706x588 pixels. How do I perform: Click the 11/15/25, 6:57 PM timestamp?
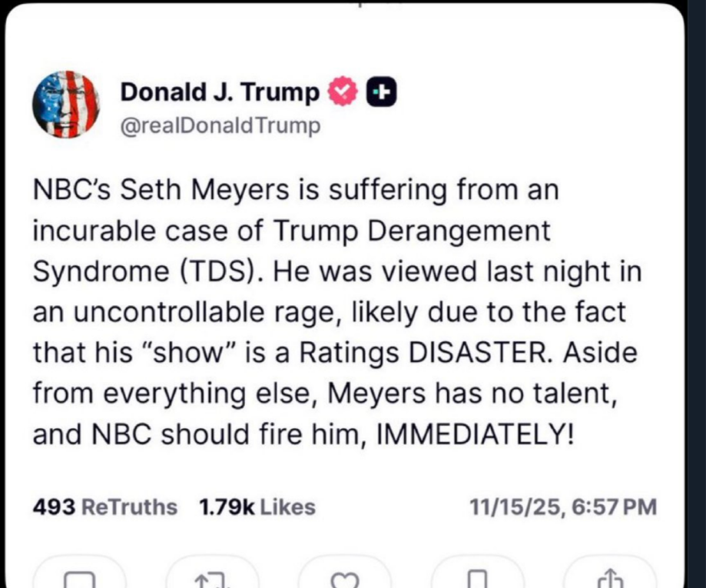click(563, 507)
